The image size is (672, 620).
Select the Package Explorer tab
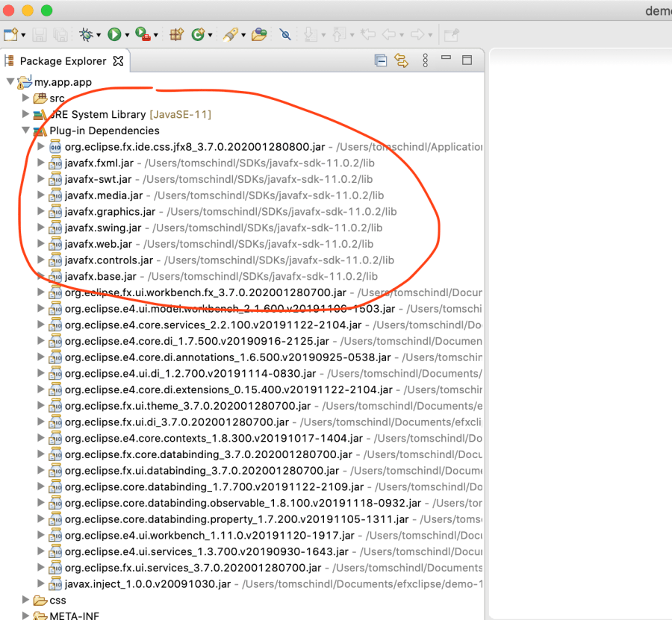63,61
